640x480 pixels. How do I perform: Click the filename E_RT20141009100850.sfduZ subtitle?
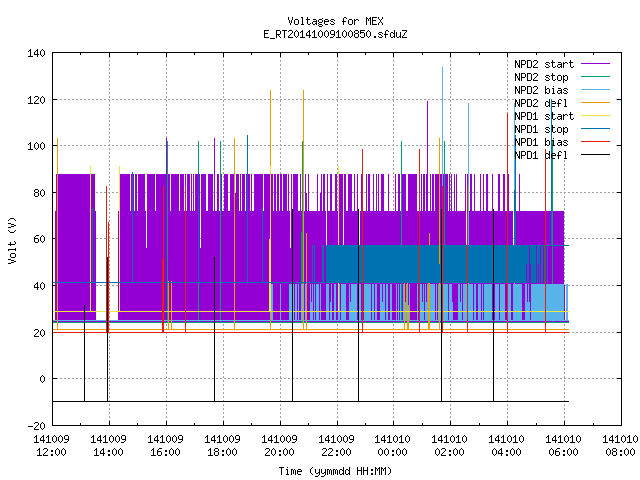(x=335, y=34)
